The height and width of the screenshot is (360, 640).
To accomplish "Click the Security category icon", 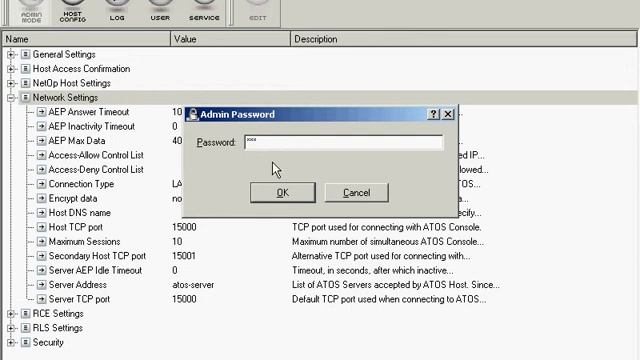I will (x=25, y=342).
